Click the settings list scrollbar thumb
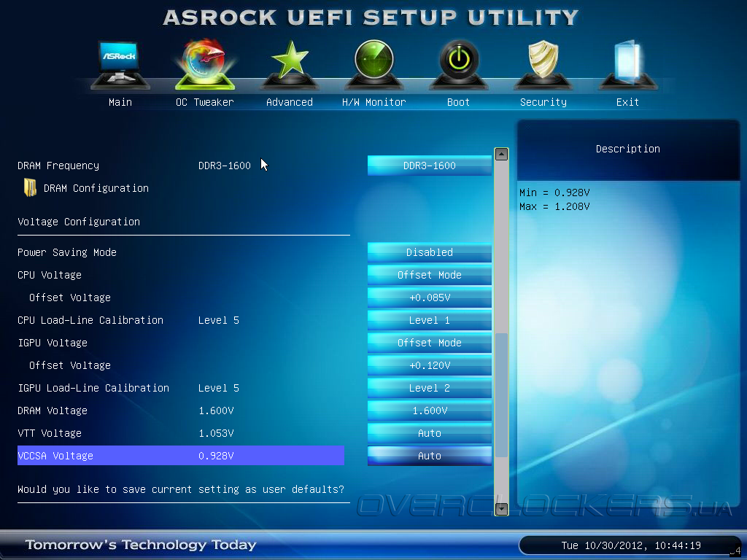This screenshot has width=747, height=560. (501, 395)
